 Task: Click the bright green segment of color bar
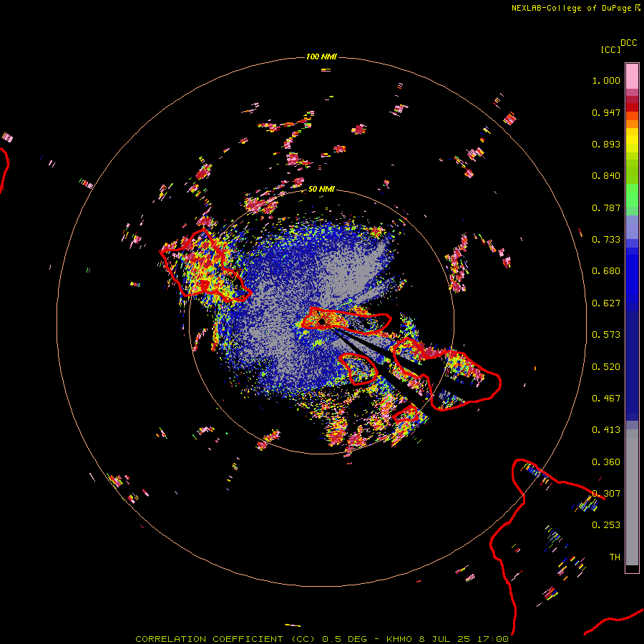[632, 195]
